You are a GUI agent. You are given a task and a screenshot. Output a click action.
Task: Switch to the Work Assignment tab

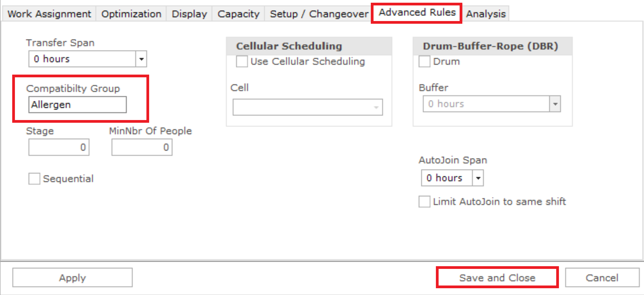[x=49, y=14]
